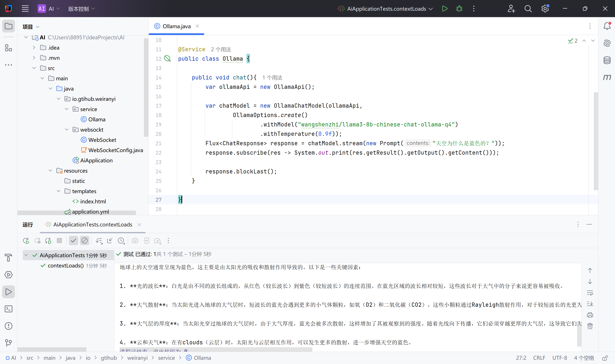The width and height of the screenshot is (615, 364).
Task: Select contextLoads() test result
Action: (65, 265)
